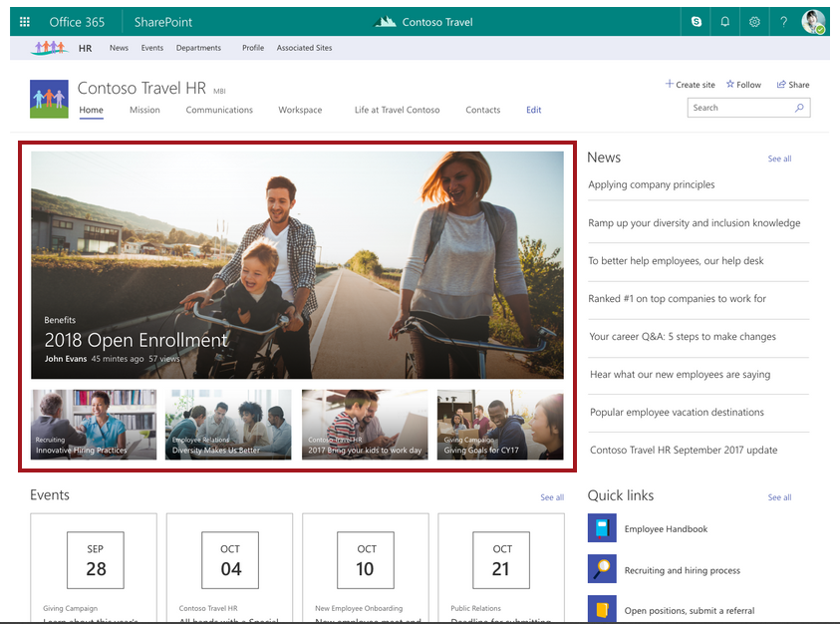Open your account profile picture menu

coord(813,21)
